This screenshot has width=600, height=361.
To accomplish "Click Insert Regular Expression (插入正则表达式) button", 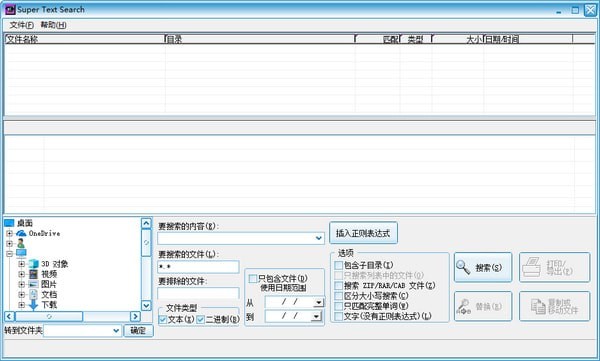I will [363, 233].
